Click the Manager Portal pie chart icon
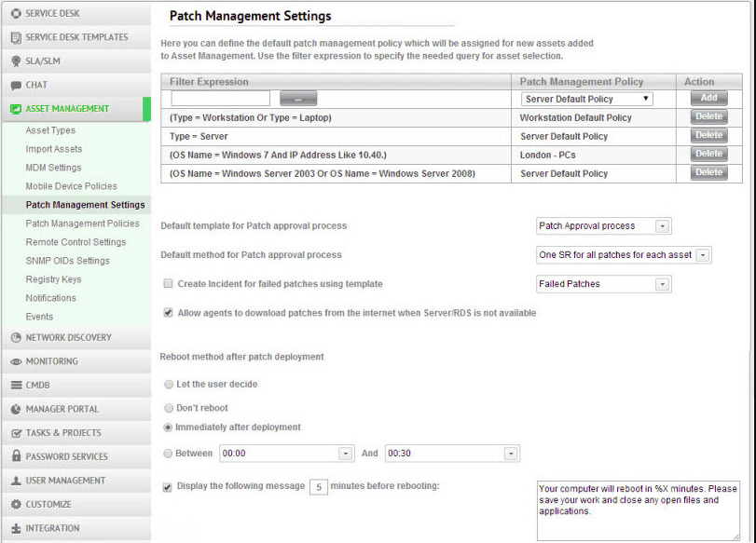 pos(16,409)
